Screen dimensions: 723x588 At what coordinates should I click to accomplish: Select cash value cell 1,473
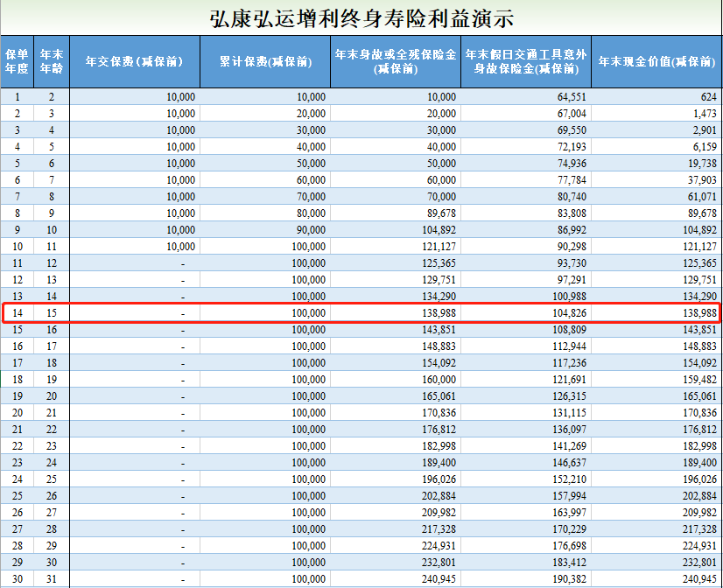click(x=656, y=114)
